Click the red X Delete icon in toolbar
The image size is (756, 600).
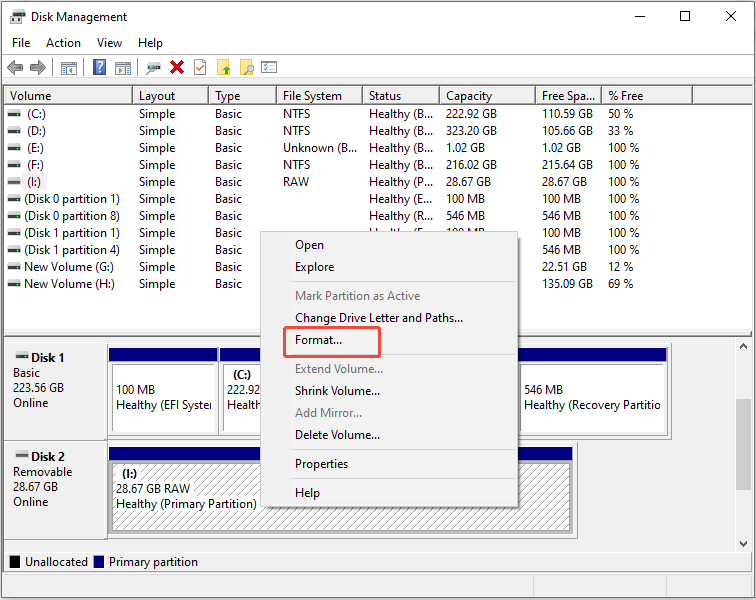click(x=177, y=67)
